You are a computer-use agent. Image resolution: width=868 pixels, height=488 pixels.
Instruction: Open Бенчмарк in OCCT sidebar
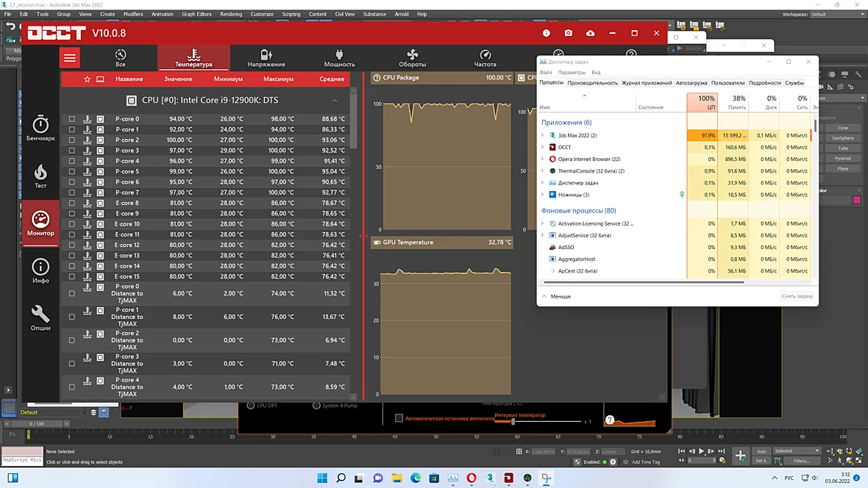(x=40, y=129)
